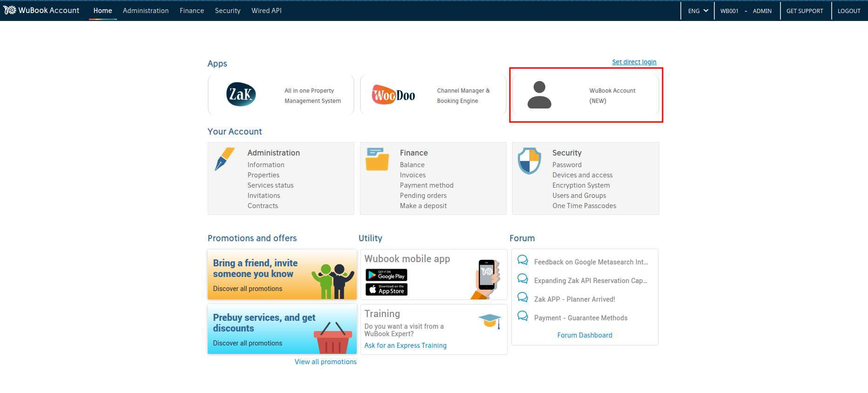
Task: Open the Forum Dashboard link
Action: tap(584, 335)
